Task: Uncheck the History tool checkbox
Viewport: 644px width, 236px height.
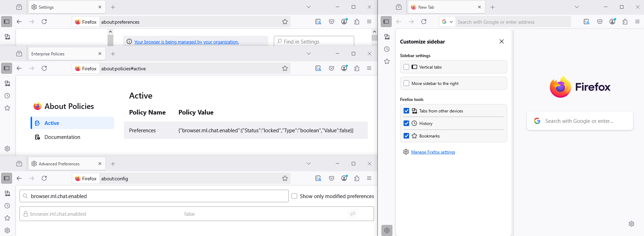Action: pos(406,123)
